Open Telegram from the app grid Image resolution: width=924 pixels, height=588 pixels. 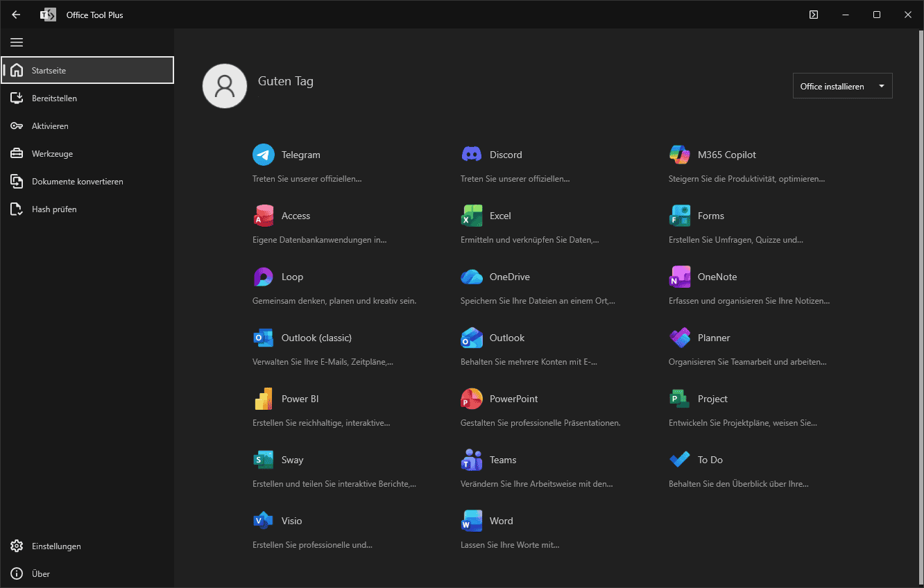264,154
